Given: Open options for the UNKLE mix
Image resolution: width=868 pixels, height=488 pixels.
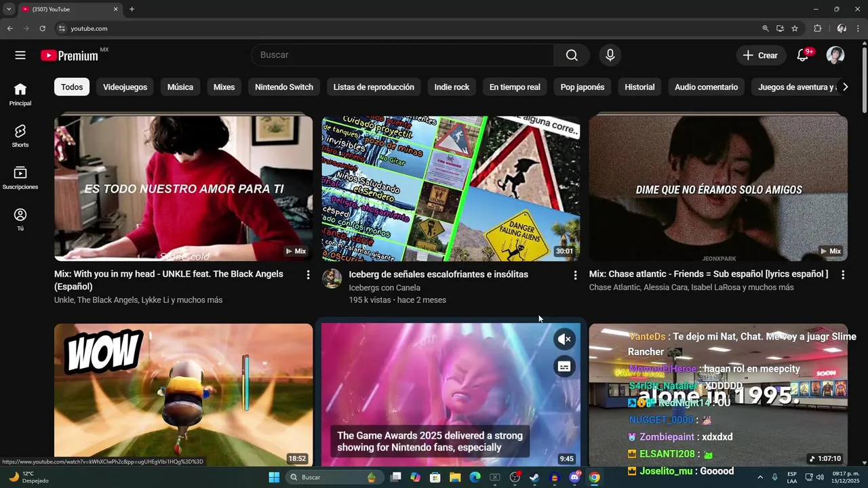Looking at the screenshot, I should pos(308,274).
